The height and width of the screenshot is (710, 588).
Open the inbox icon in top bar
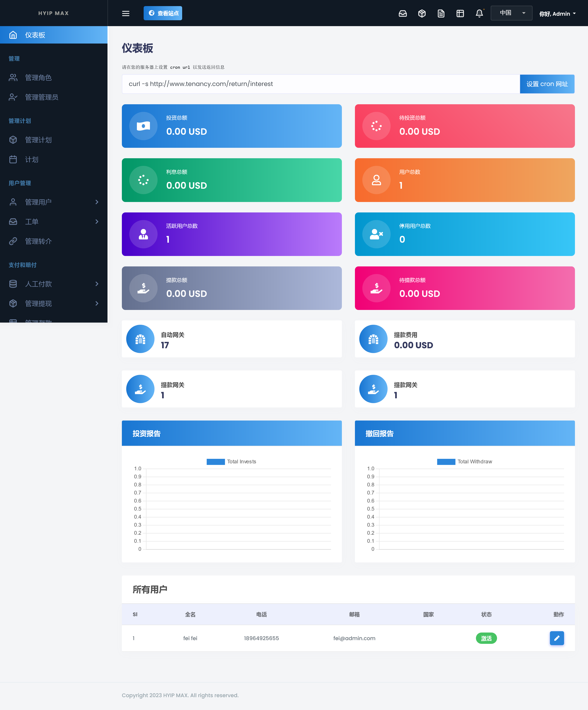pyautogui.click(x=402, y=13)
